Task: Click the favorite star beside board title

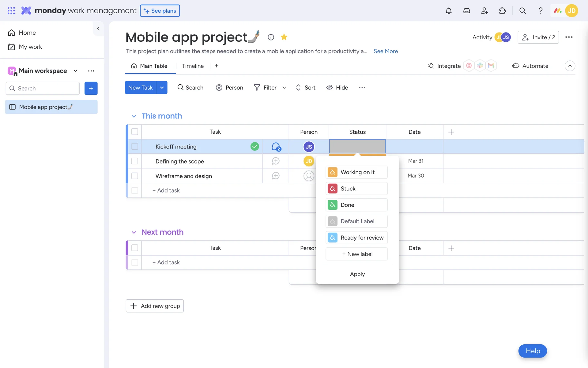Action: [x=284, y=37]
